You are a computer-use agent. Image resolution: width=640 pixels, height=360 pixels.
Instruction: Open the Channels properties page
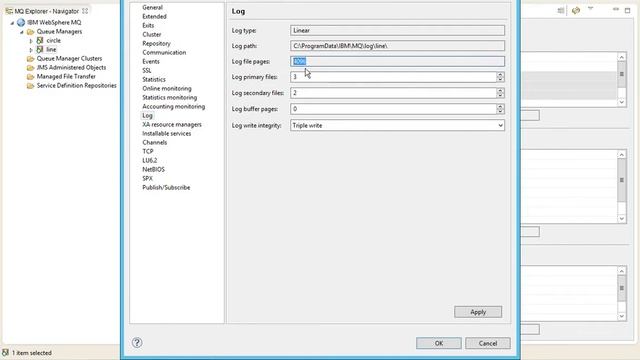click(154, 142)
